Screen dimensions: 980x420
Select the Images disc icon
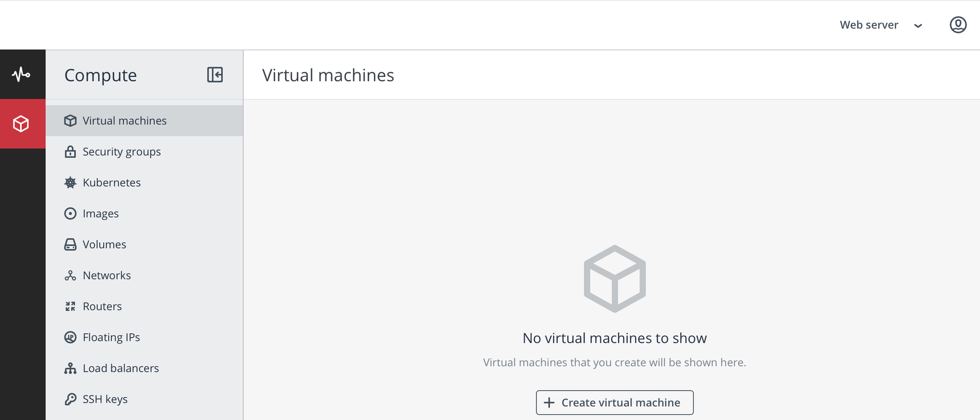point(70,213)
